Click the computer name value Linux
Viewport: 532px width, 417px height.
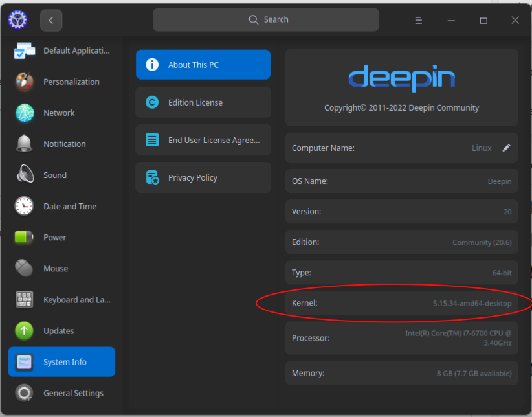click(482, 148)
